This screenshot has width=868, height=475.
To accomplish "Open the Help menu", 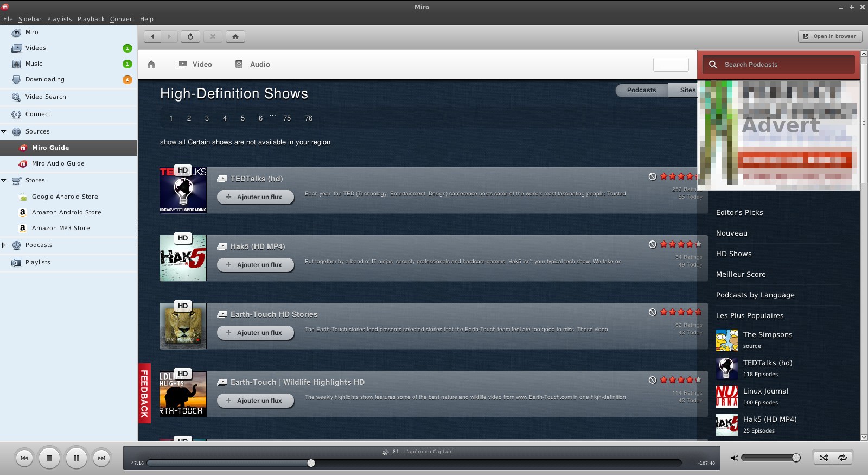I will [146, 19].
